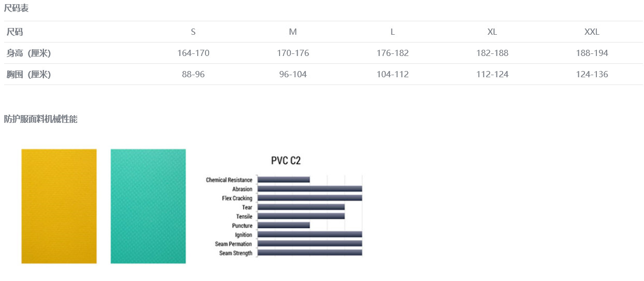Screen dimensions: 644x281
Task: Click the Puncture performance bar
Action: pos(284,226)
